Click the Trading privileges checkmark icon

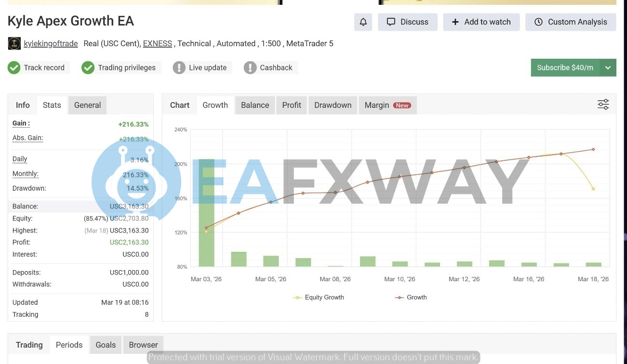coord(88,68)
